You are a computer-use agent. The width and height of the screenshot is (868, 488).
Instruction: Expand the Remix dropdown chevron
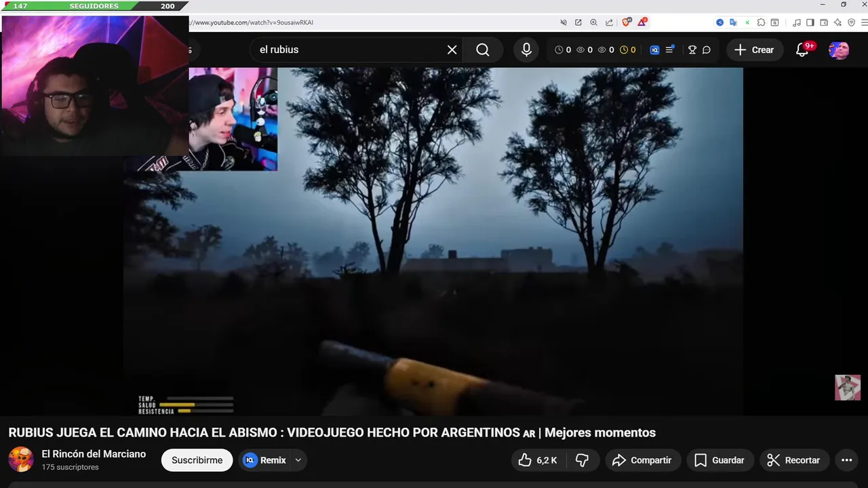click(x=298, y=460)
